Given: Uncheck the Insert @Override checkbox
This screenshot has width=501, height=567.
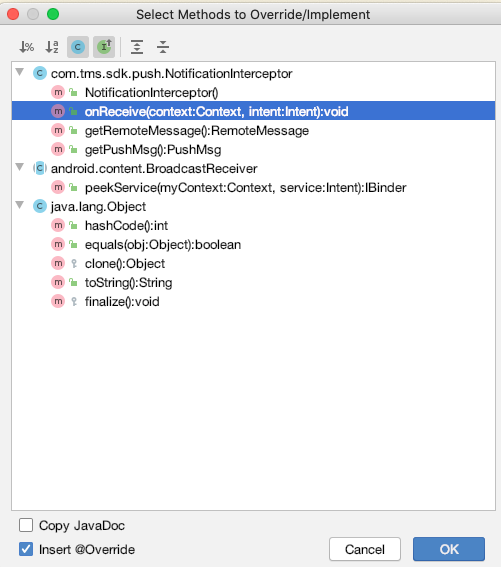Looking at the screenshot, I should 26,549.
